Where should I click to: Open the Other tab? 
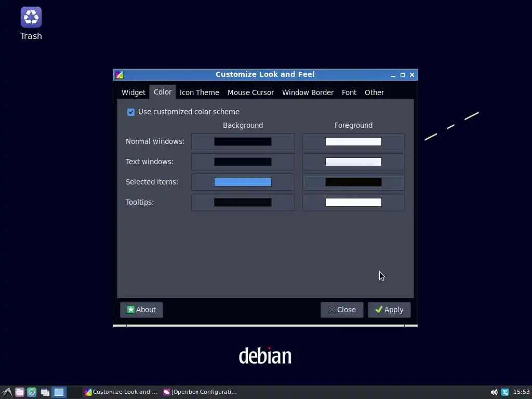374,92
